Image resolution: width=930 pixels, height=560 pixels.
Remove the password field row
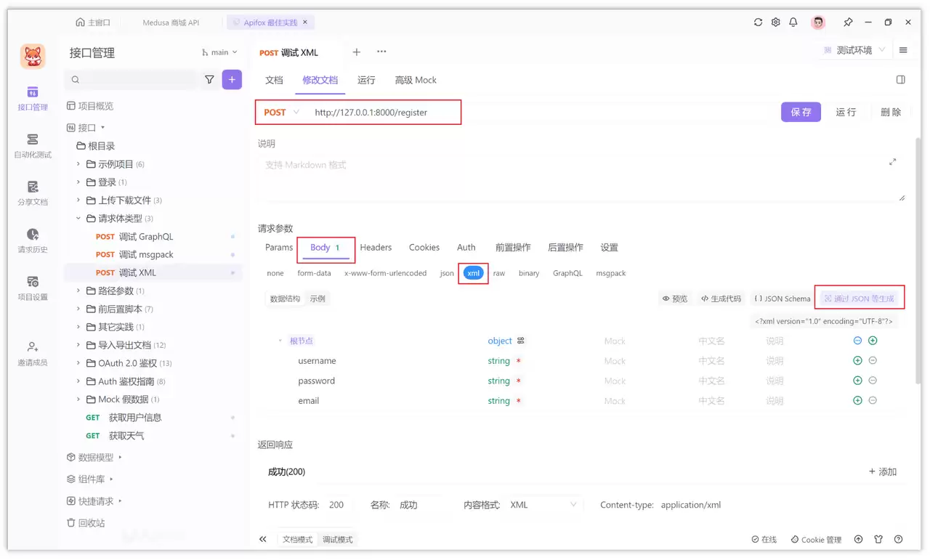click(873, 381)
